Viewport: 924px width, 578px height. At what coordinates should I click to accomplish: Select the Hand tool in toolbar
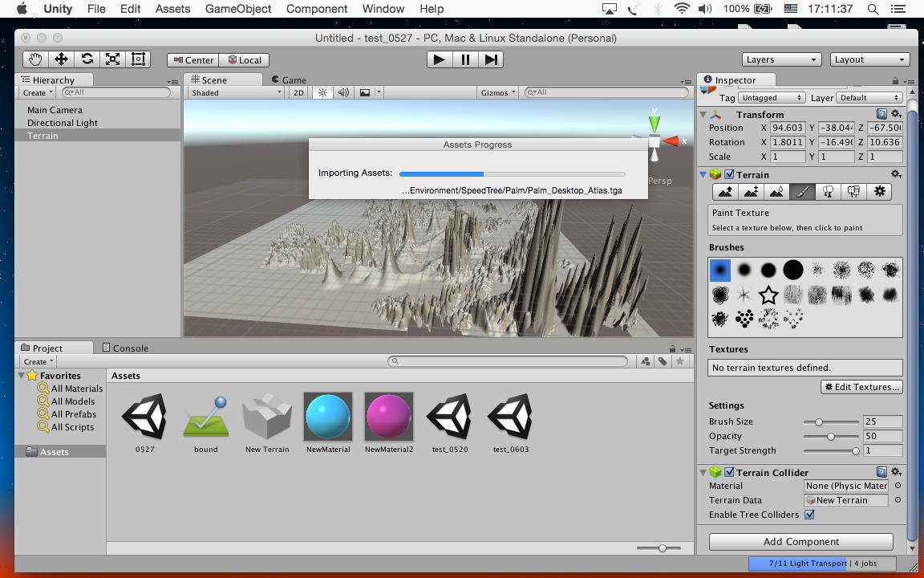35,59
